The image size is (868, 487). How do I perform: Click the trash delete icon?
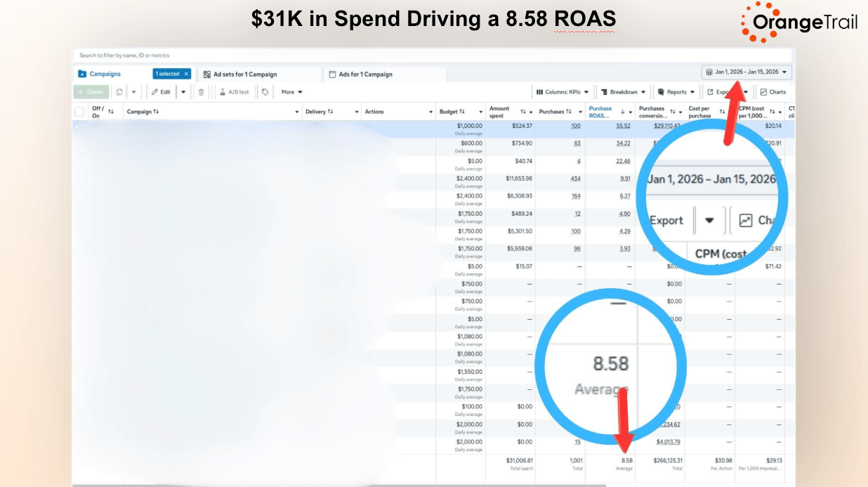tap(202, 92)
